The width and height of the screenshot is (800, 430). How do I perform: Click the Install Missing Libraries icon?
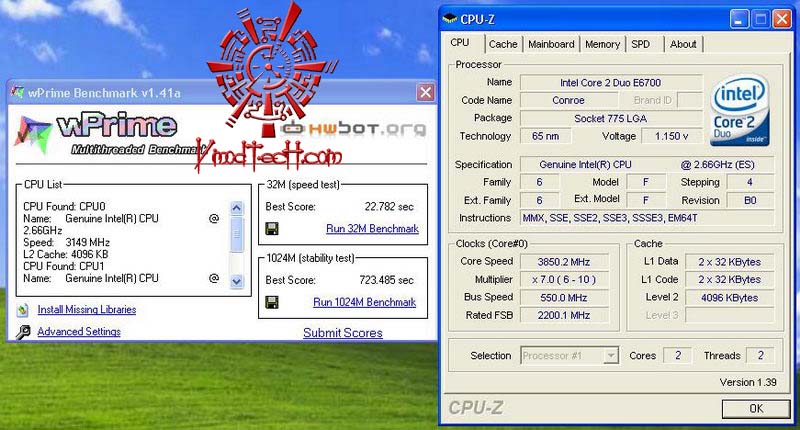click(22, 310)
